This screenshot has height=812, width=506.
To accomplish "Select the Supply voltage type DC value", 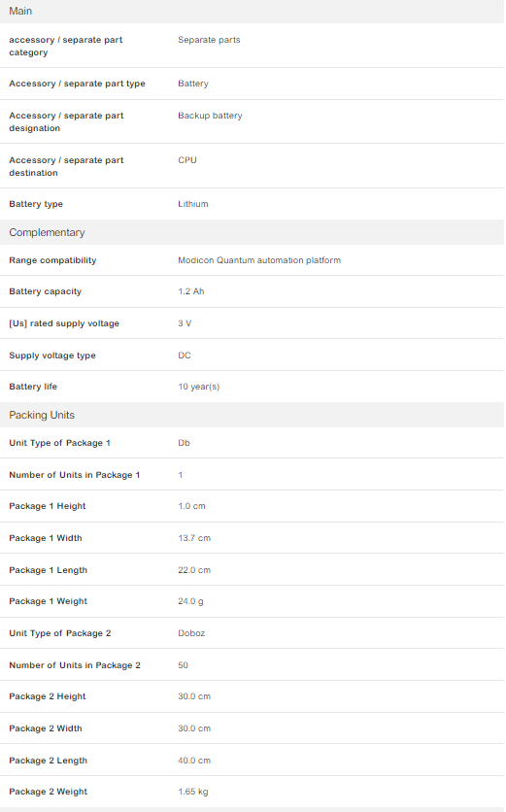I will click(185, 355).
